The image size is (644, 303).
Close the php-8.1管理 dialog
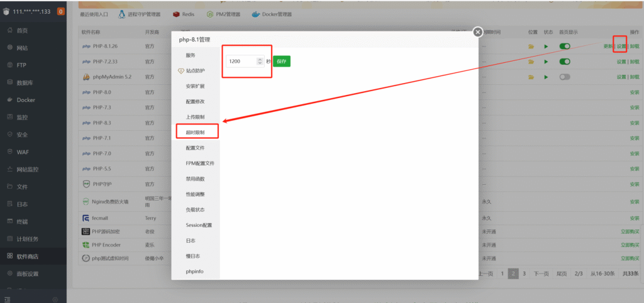pos(477,32)
